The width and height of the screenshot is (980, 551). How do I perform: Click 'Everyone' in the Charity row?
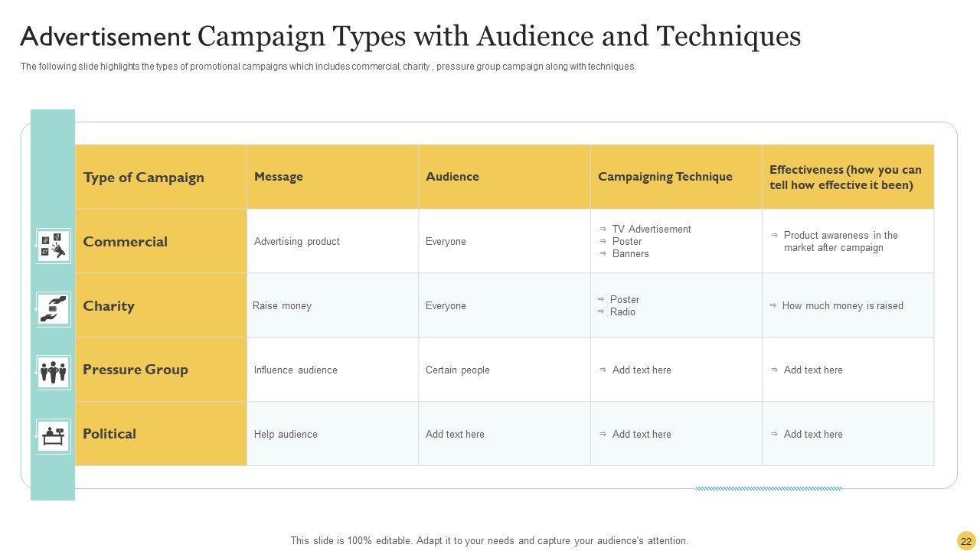(446, 306)
